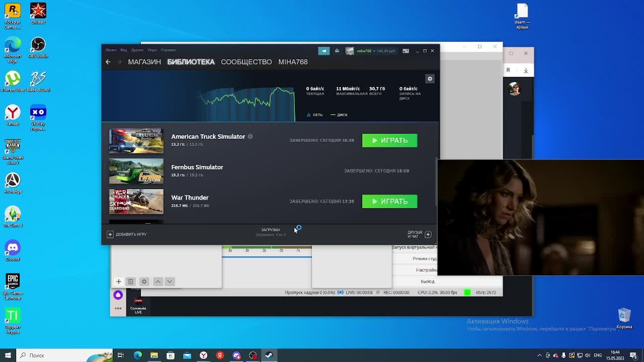
Task: Open the MIHA768 profile tab
Action: point(293,62)
